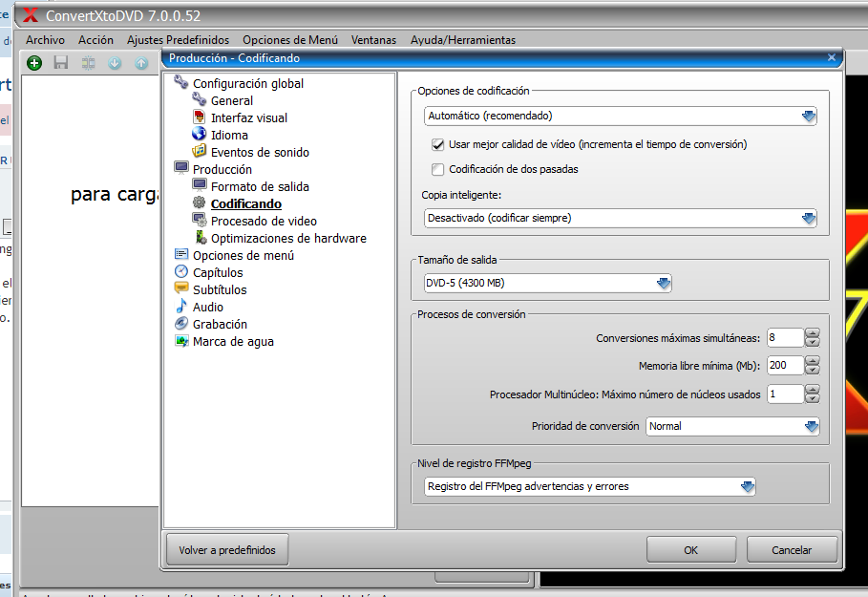The image size is (868, 597).
Task: Select the Grabación tree item
Action: 220,324
